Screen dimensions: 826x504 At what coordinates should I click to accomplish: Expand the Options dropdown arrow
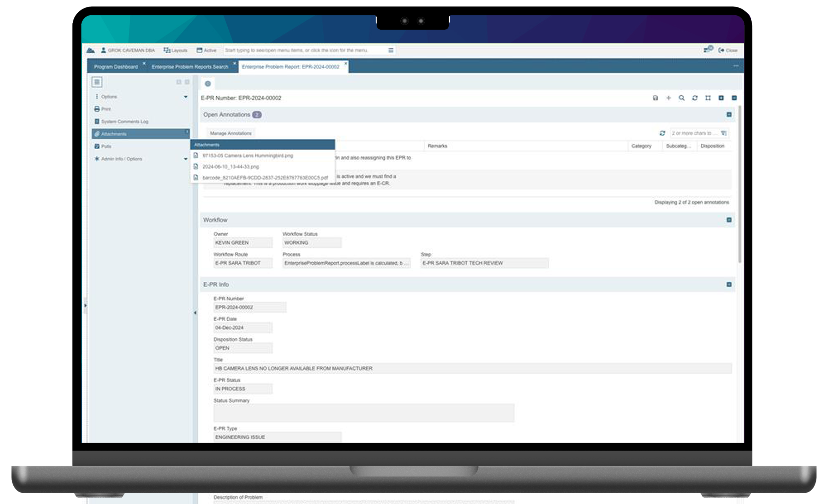(x=186, y=97)
